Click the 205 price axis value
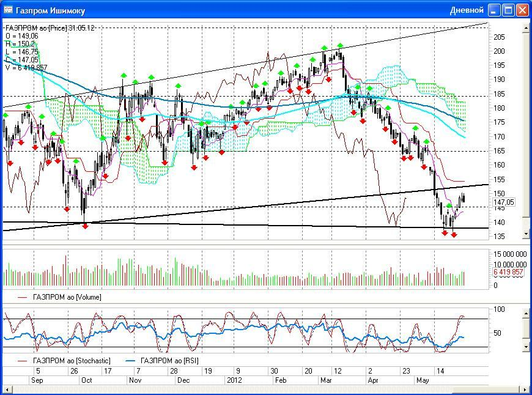Viewport: 532px width, 395px height. coord(499,37)
